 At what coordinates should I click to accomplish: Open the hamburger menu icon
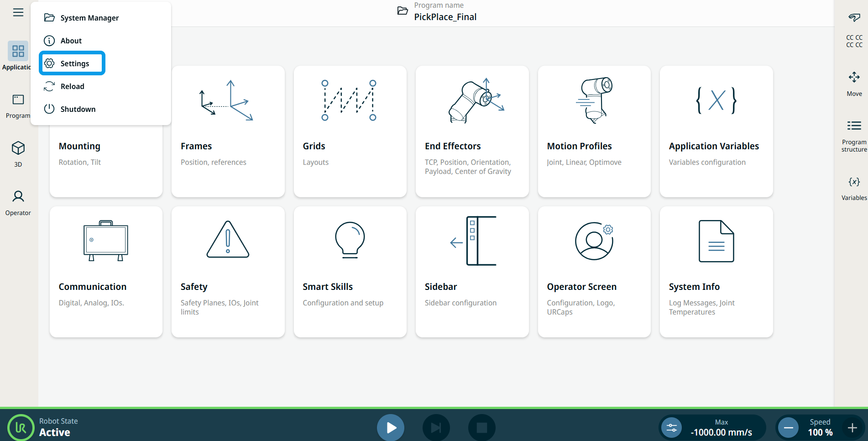click(x=18, y=12)
